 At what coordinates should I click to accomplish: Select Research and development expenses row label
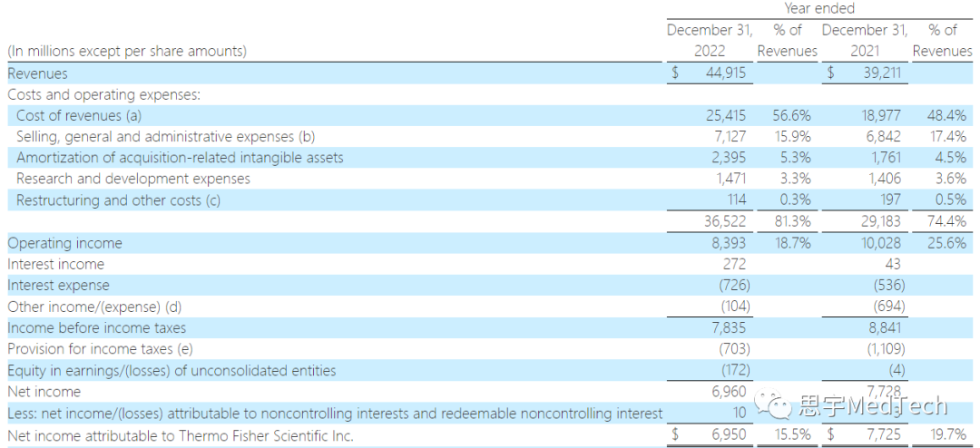click(133, 179)
